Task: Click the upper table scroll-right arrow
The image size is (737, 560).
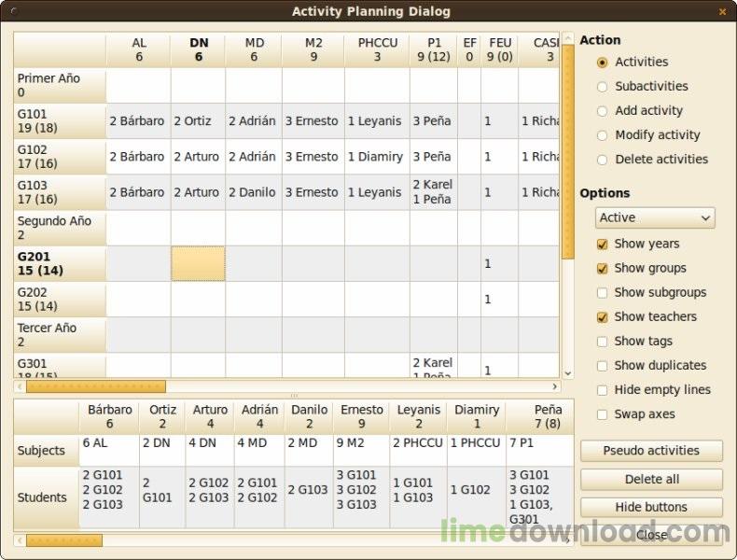Action: coord(555,386)
